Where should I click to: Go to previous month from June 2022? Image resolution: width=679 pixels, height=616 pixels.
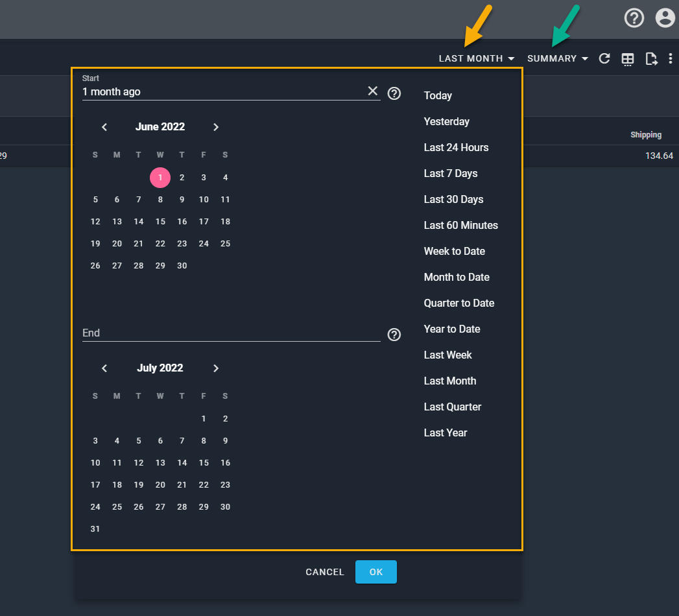pyautogui.click(x=104, y=127)
